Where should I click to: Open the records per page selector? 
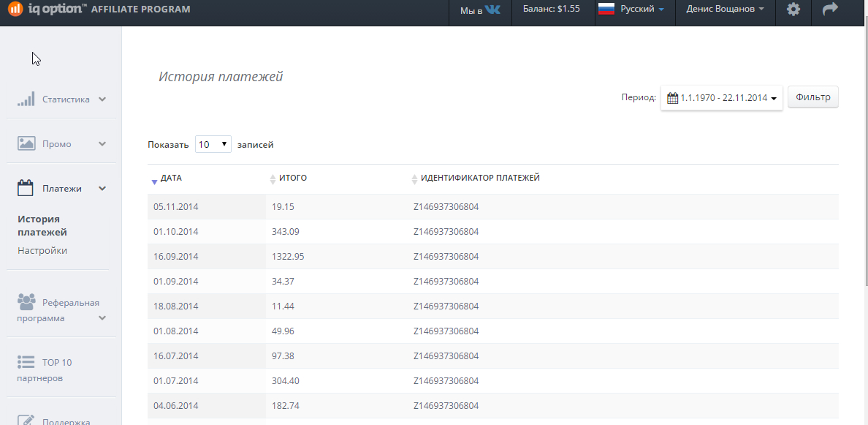point(213,145)
